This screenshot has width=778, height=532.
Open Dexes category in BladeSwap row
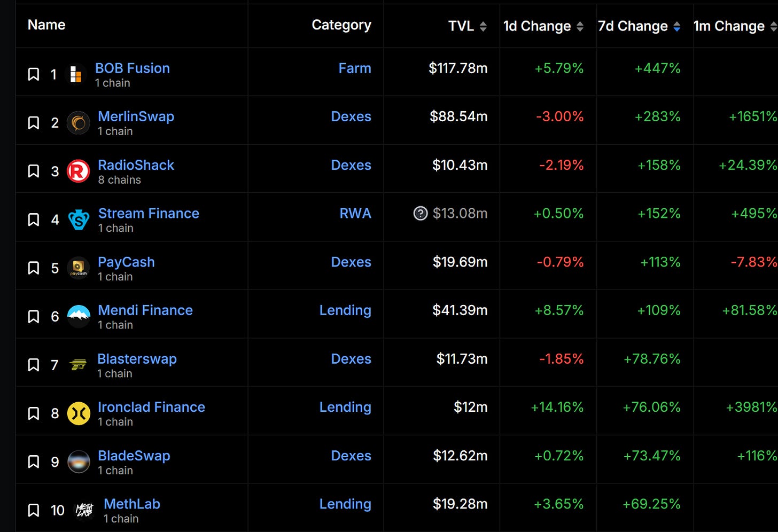(x=351, y=456)
